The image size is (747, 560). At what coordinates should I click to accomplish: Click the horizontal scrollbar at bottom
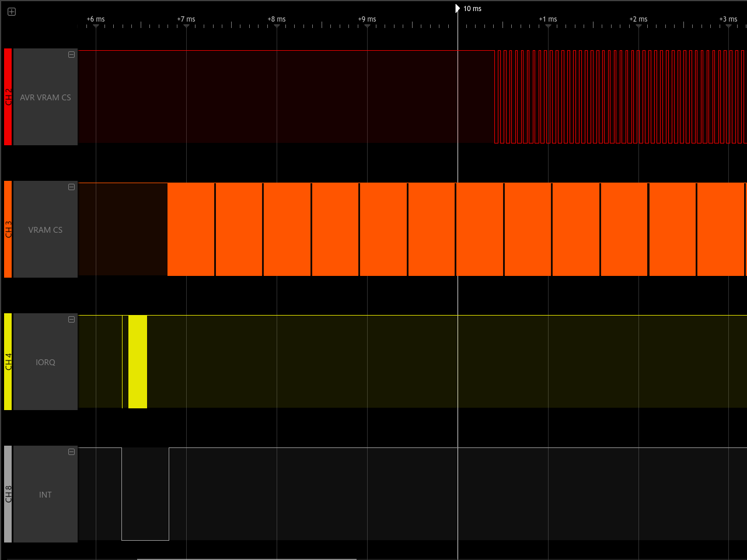pyautogui.click(x=246, y=559)
